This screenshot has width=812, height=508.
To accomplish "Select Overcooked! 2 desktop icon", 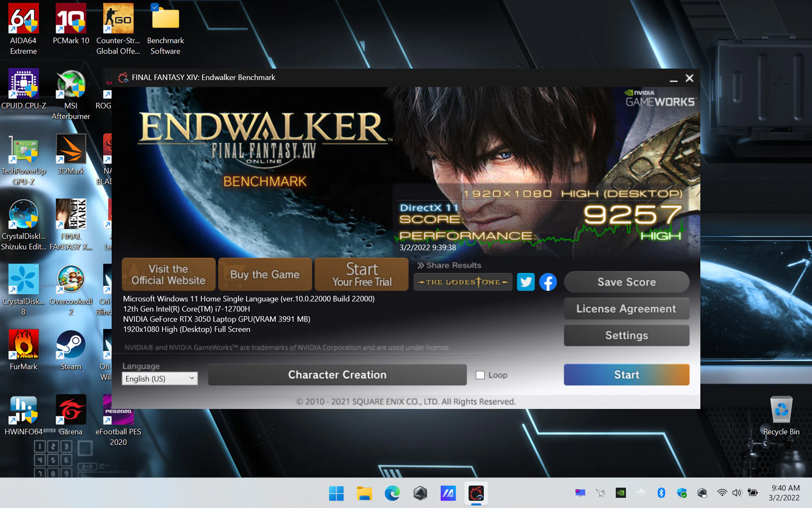I will point(71,290).
